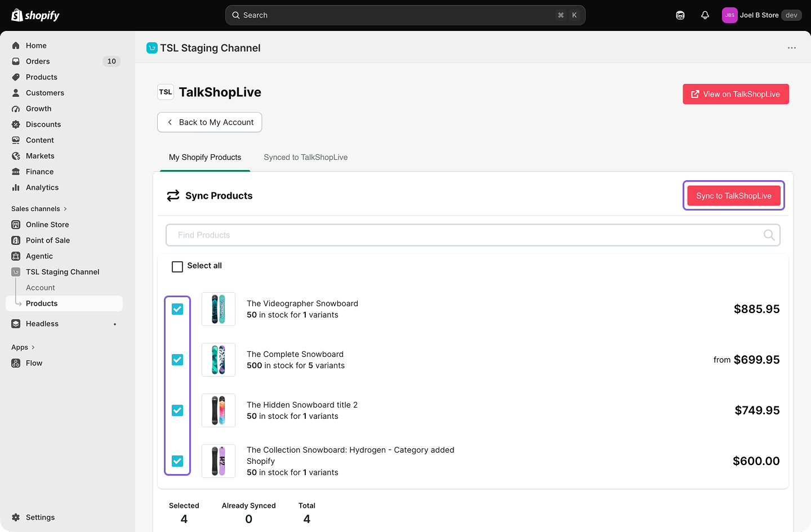Click the Flow app icon
Screen dimensions: 811x532
point(16,363)
